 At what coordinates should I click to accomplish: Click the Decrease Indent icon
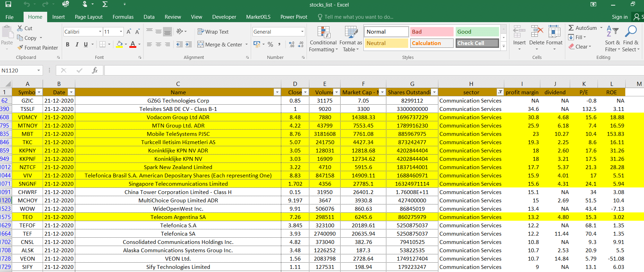tap(180, 44)
